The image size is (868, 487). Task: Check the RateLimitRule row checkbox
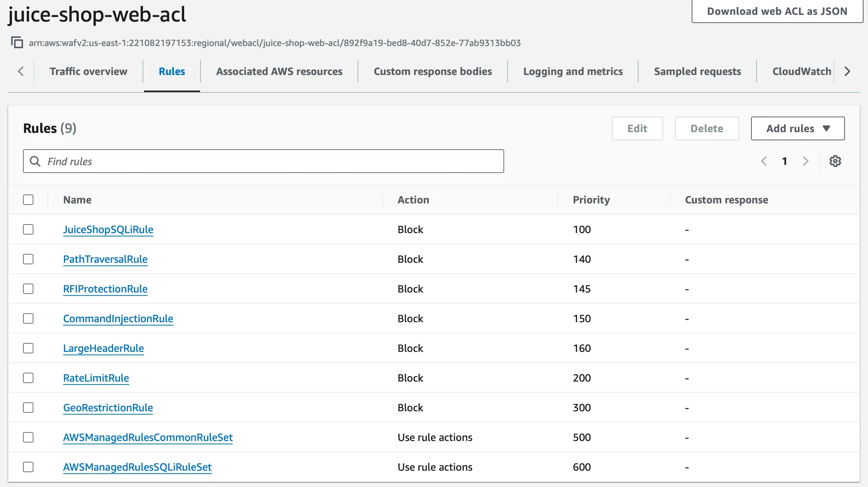click(x=28, y=378)
